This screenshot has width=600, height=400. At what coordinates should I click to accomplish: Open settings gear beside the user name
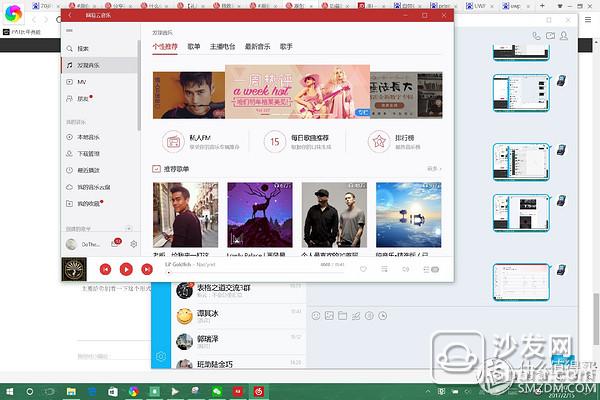(x=134, y=244)
